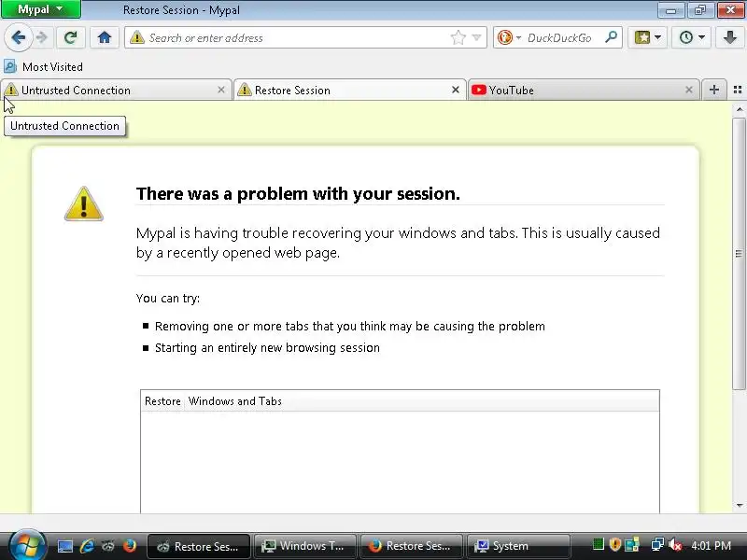Image resolution: width=747 pixels, height=560 pixels.
Task: Open the address bar history dropdown arrow
Action: pyautogui.click(x=477, y=37)
